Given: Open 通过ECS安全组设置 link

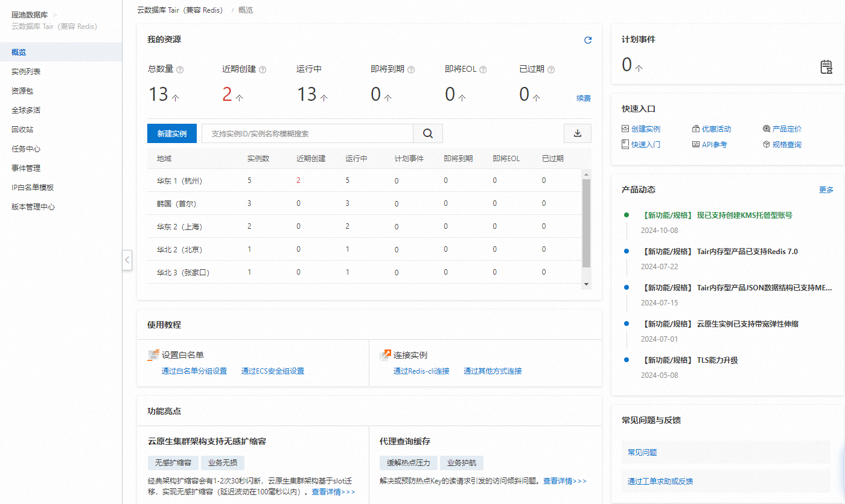Looking at the screenshot, I should (x=273, y=371).
